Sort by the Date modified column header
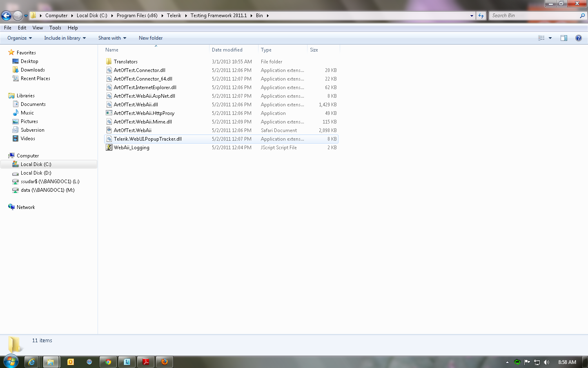Image resolution: width=588 pixels, height=368 pixels. [227, 50]
